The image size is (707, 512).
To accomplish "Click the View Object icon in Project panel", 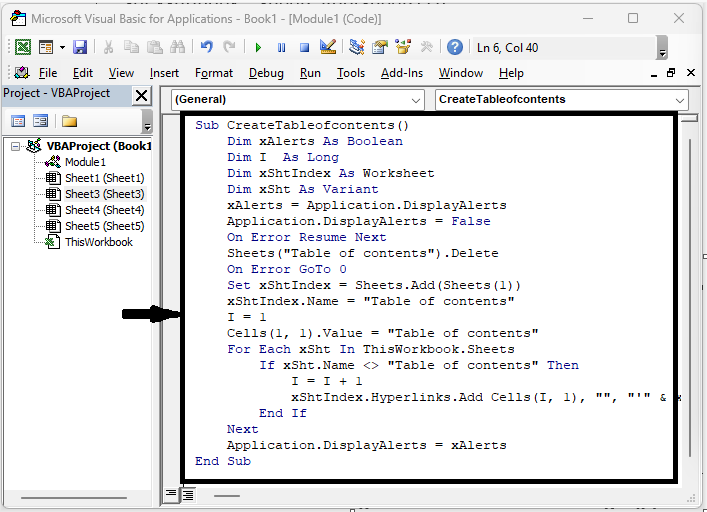I will tap(41, 121).
